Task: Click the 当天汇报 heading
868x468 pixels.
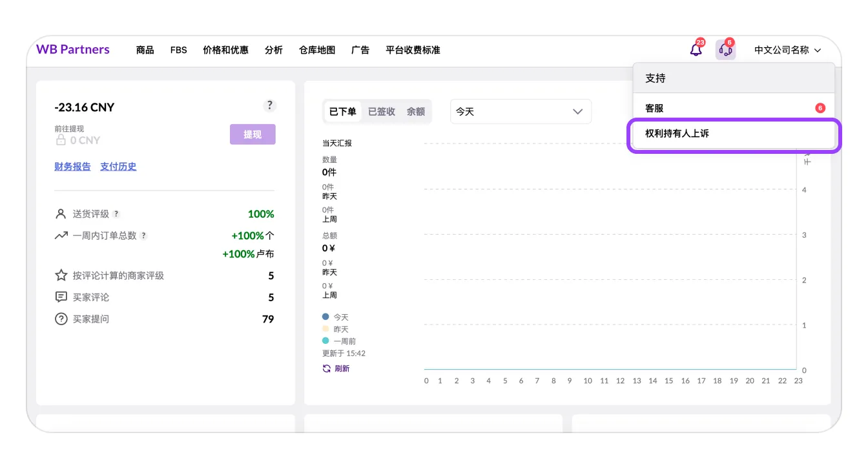Action: click(x=337, y=144)
